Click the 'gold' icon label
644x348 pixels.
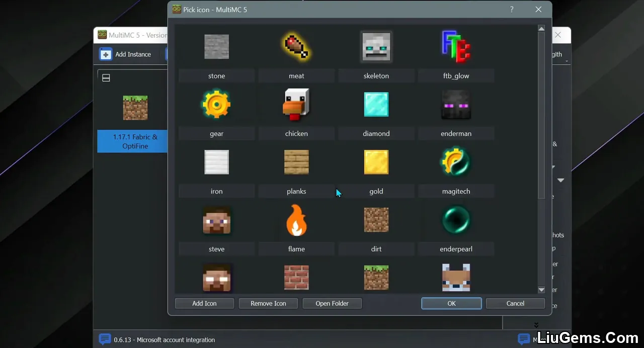376,191
